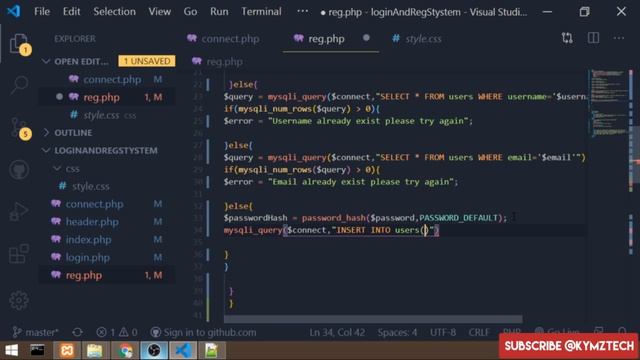Open the Manage gear settings
Image resolution: width=640 pixels, height=360 pixels.
(19, 300)
